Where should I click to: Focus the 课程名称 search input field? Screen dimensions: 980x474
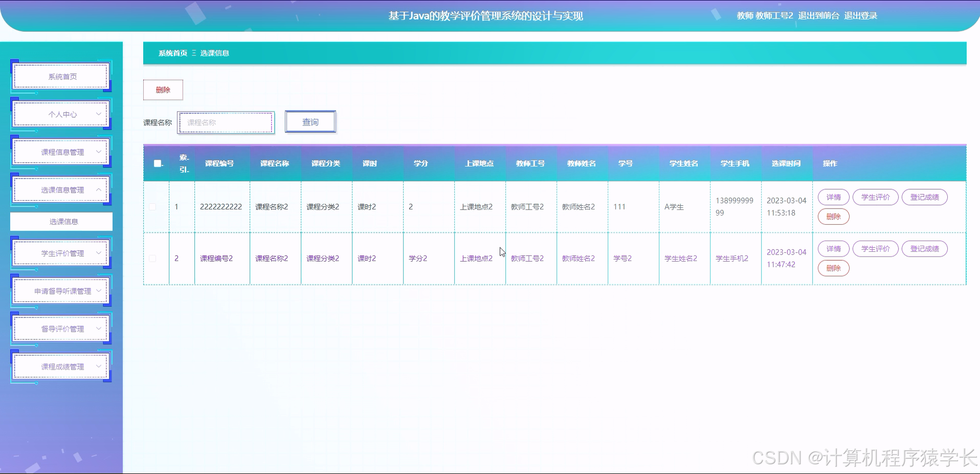pos(226,122)
